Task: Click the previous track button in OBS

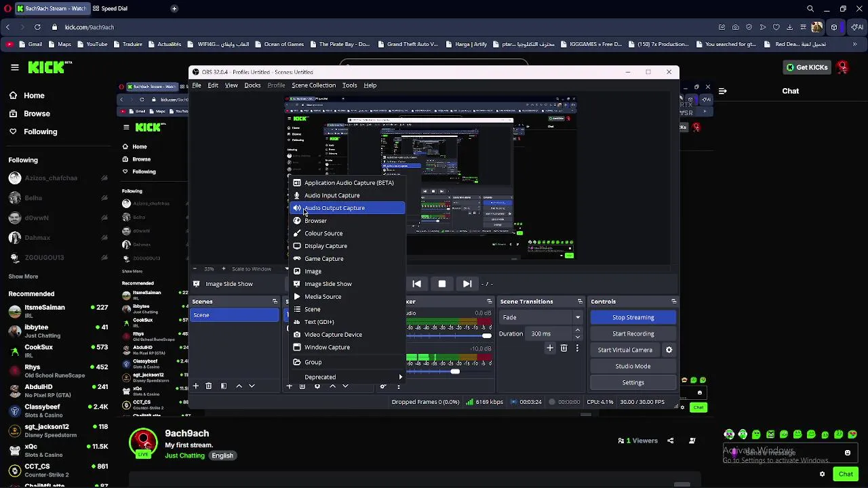Action: pyautogui.click(x=417, y=284)
